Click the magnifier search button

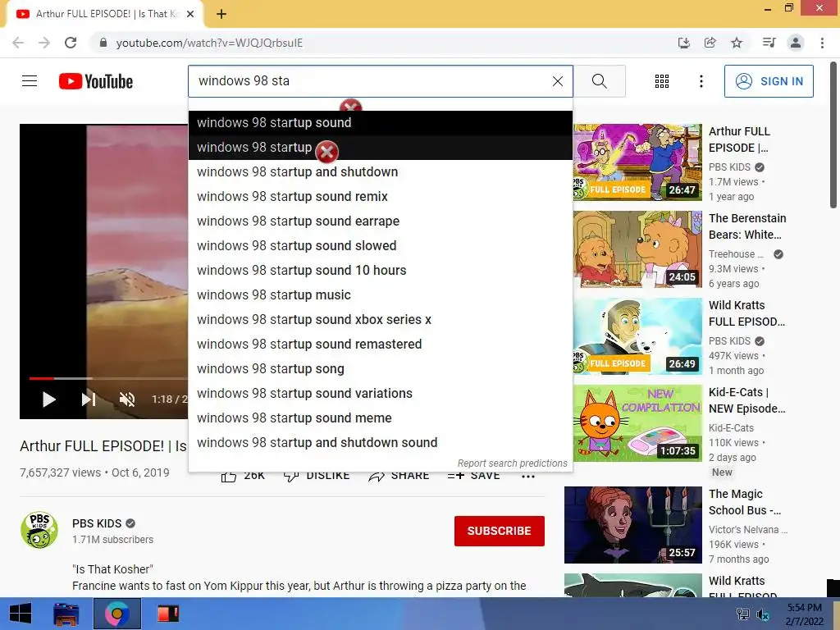[x=600, y=81]
